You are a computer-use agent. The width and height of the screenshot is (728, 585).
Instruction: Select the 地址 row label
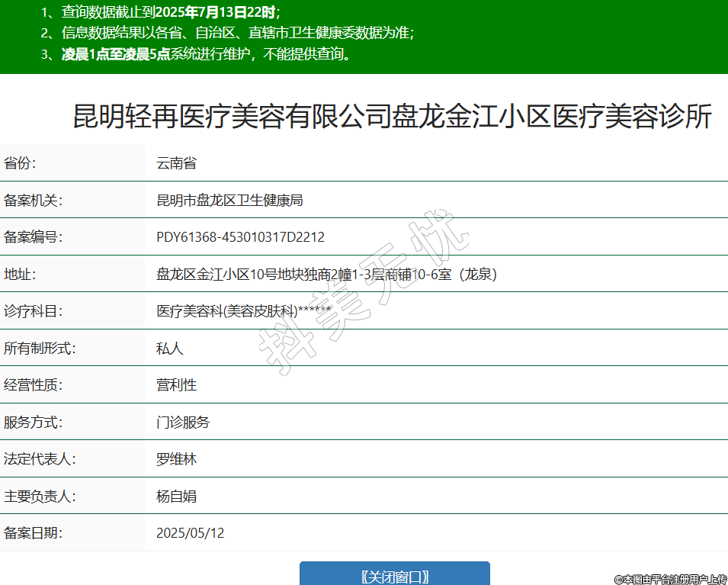click(x=20, y=275)
